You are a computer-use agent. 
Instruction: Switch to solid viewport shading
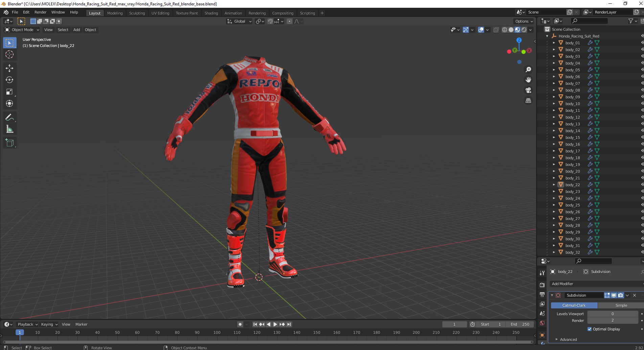pos(511,30)
